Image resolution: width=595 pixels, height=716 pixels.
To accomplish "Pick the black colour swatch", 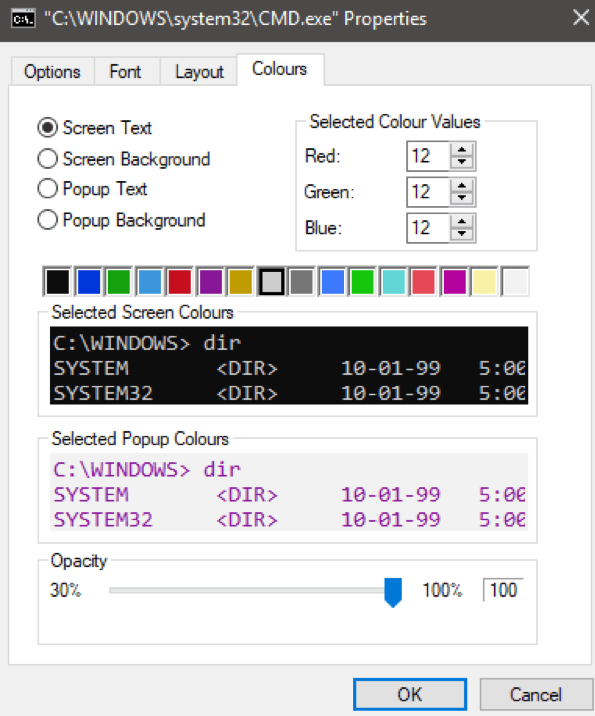I will point(58,281).
